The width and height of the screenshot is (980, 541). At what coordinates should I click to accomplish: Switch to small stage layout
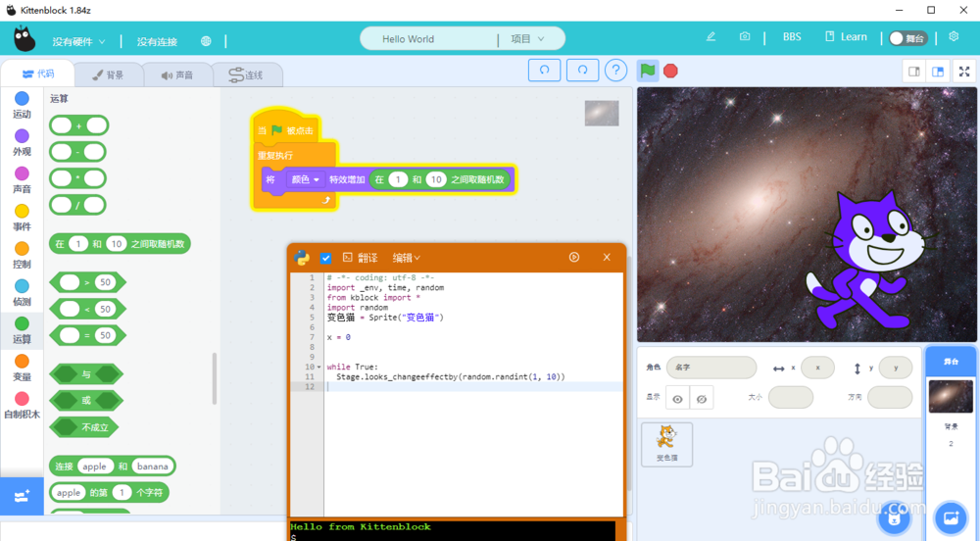[x=914, y=72]
